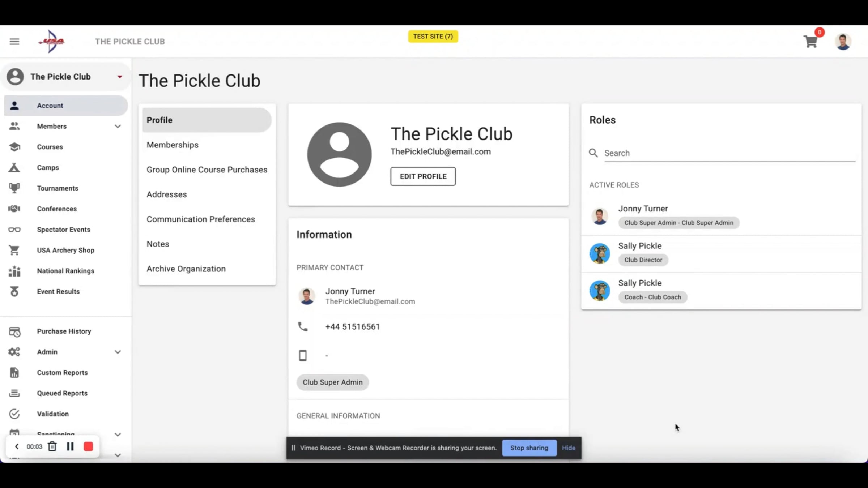The image size is (868, 488).
Task: Click the EDIT PROFILE button
Action: point(423,176)
